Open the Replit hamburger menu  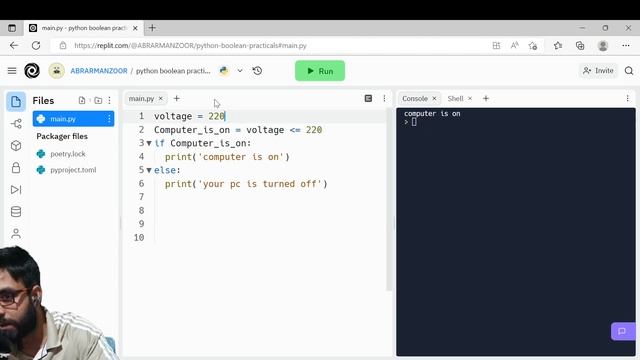click(12, 71)
